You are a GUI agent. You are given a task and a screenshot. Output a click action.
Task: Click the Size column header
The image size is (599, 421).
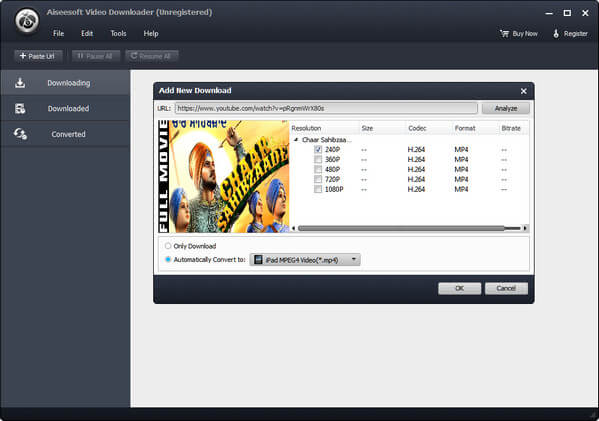pyautogui.click(x=382, y=128)
